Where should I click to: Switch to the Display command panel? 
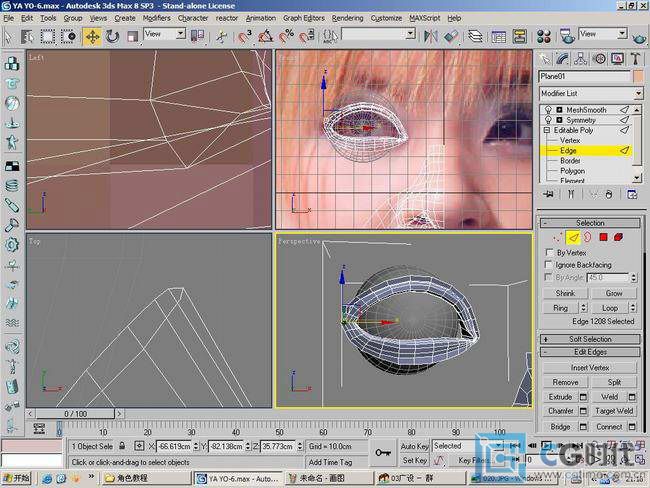(x=618, y=59)
